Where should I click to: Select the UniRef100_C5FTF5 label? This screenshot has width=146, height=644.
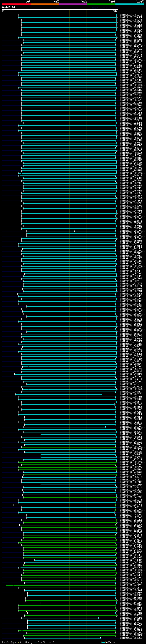(131, 417)
